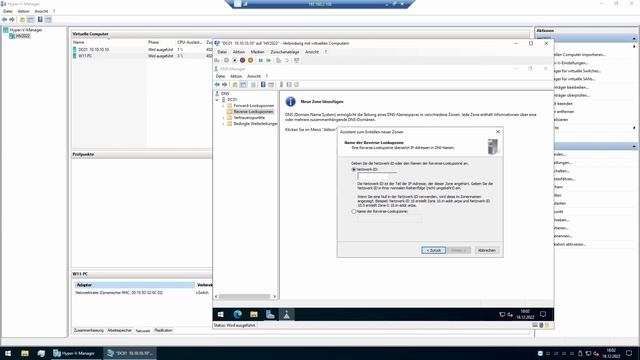Viewport: 640px width, 360px height.
Task: Collapse the Aktionen pane top section arrow
Action: point(634,39)
